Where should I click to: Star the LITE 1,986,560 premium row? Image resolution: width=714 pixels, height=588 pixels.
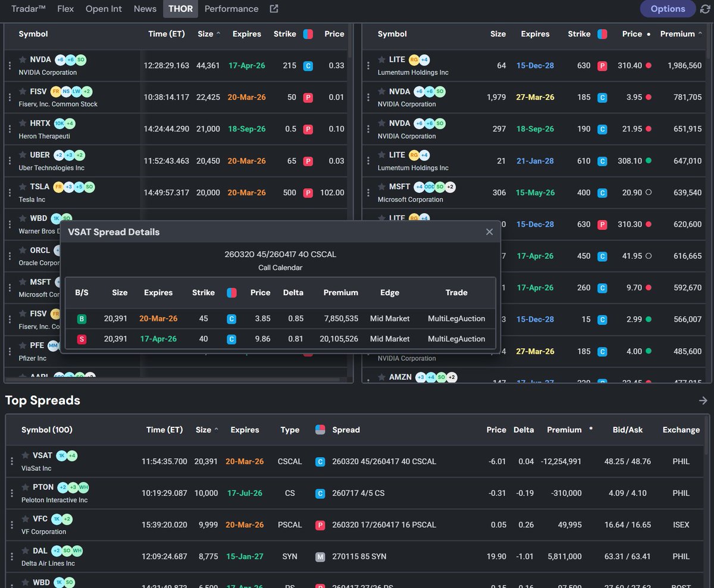coord(381,60)
